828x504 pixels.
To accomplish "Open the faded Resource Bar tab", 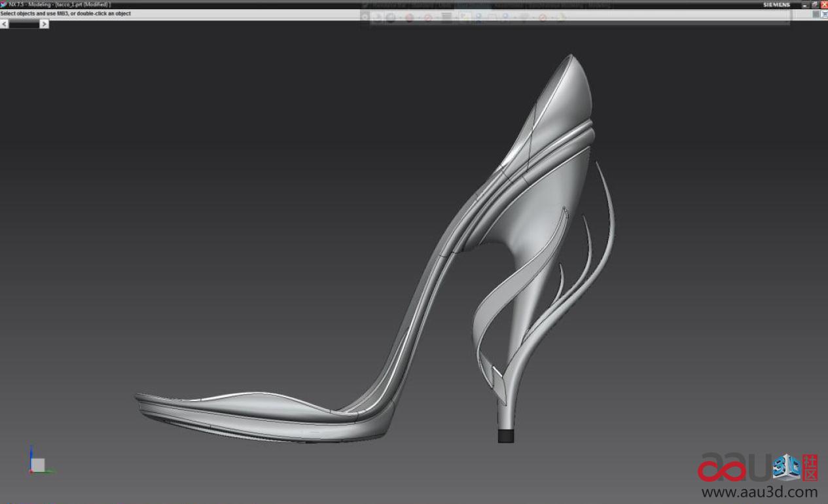I will pyautogui.click(x=389, y=5).
